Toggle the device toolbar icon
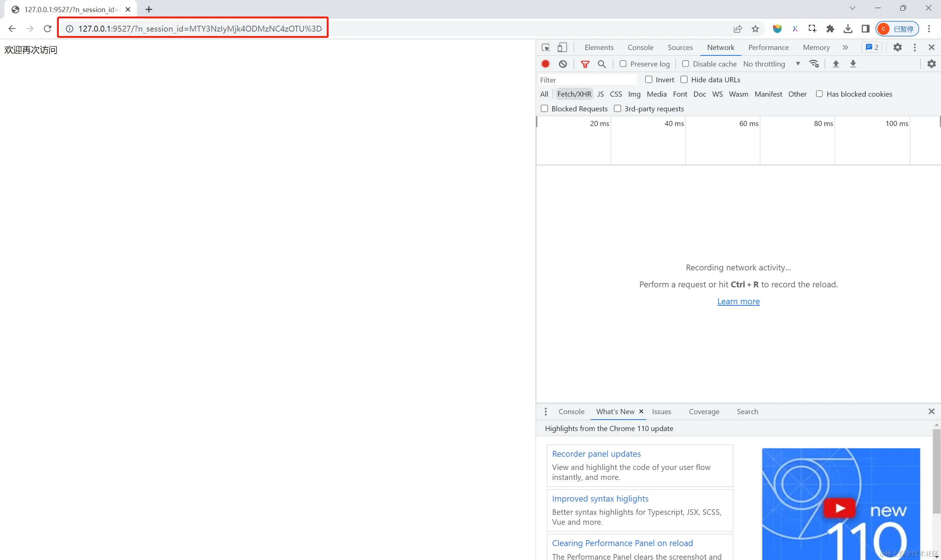This screenshot has width=941, height=560. tap(562, 47)
